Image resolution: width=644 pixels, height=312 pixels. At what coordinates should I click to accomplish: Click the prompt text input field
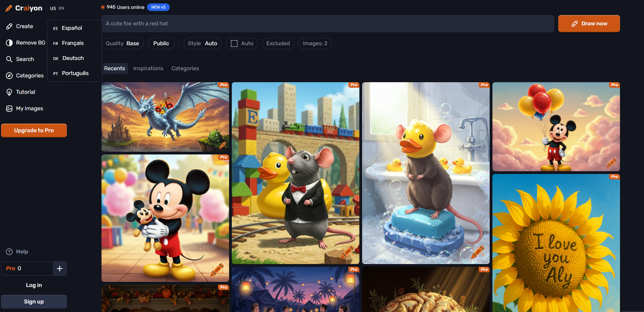[x=328, y=24]
